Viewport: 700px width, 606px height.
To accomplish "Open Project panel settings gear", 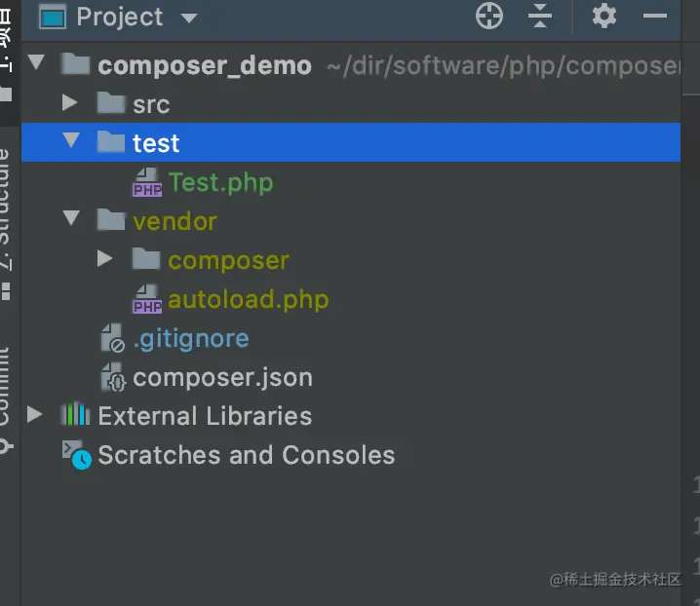I will click(x=604, y=17).
